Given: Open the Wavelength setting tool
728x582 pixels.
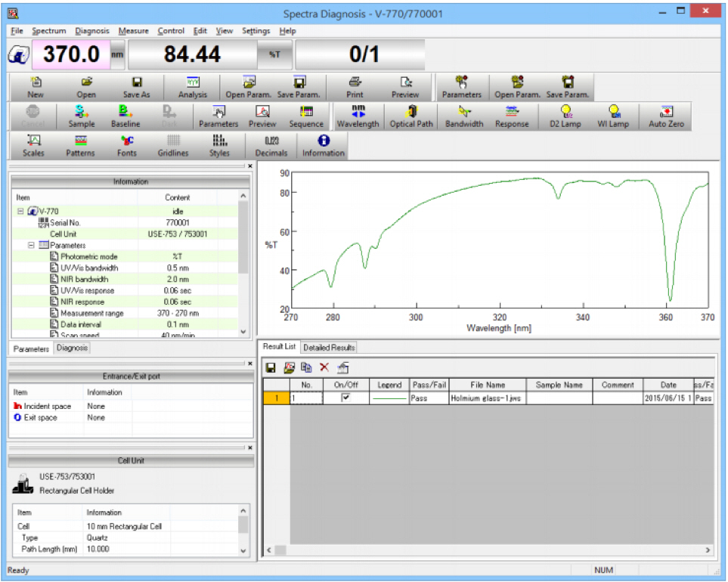Looking at the screenshot, I should tap(358, 116).
